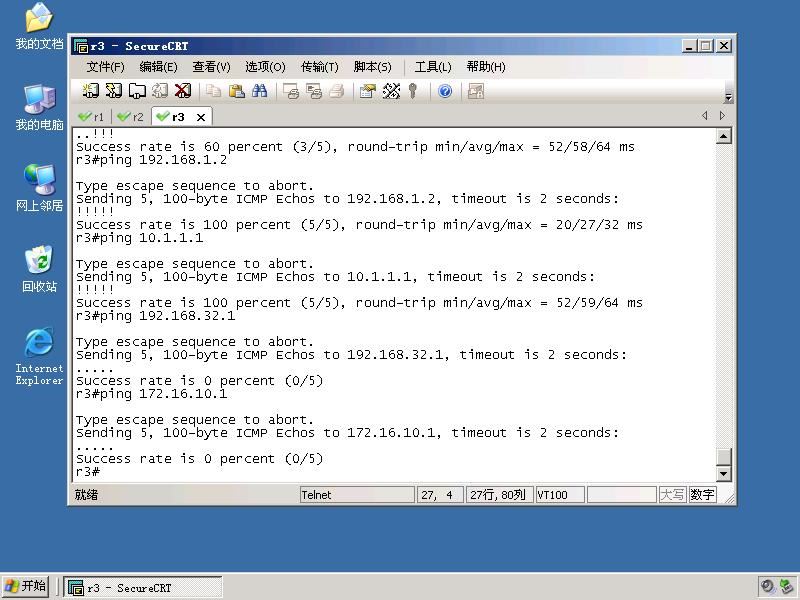Click the tab scroll left arrow

point(705,116)
